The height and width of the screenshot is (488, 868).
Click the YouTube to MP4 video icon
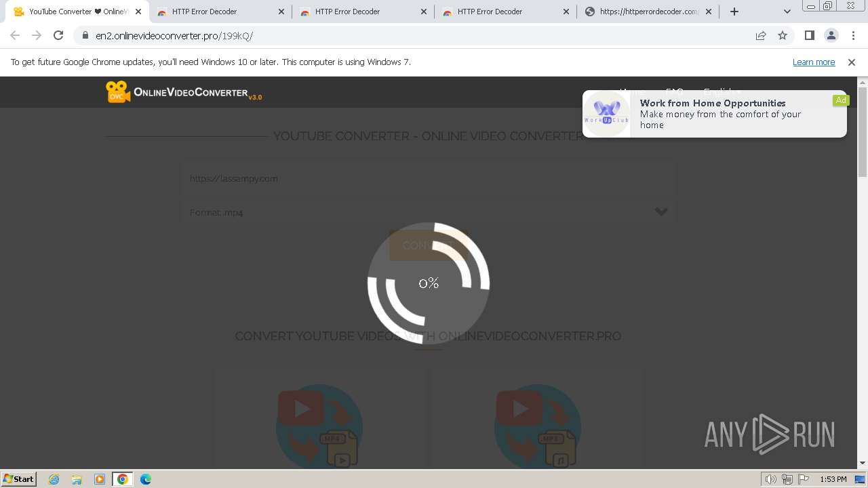click(319, 427)
